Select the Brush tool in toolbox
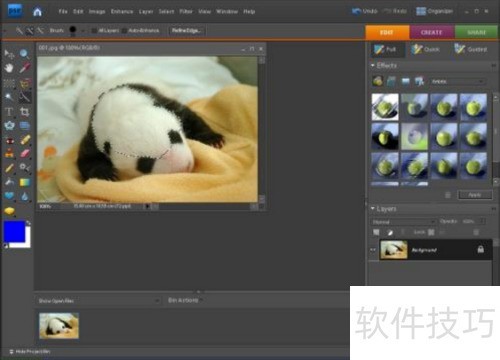This screenshot has height=360, width=500. click(x=9, y=168)
